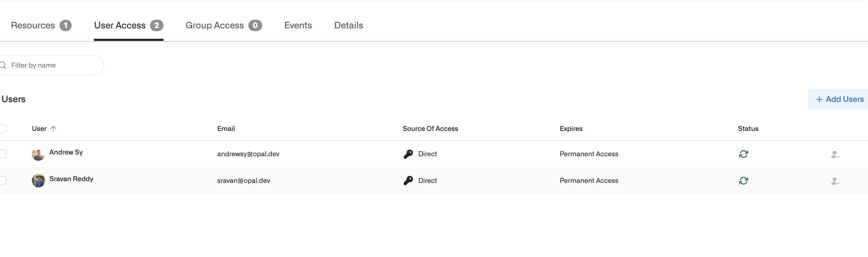Viewport: 868px width, 257px height.
Task: Click Sravan Reddy's avatar picture
Action: pos(38,181)
